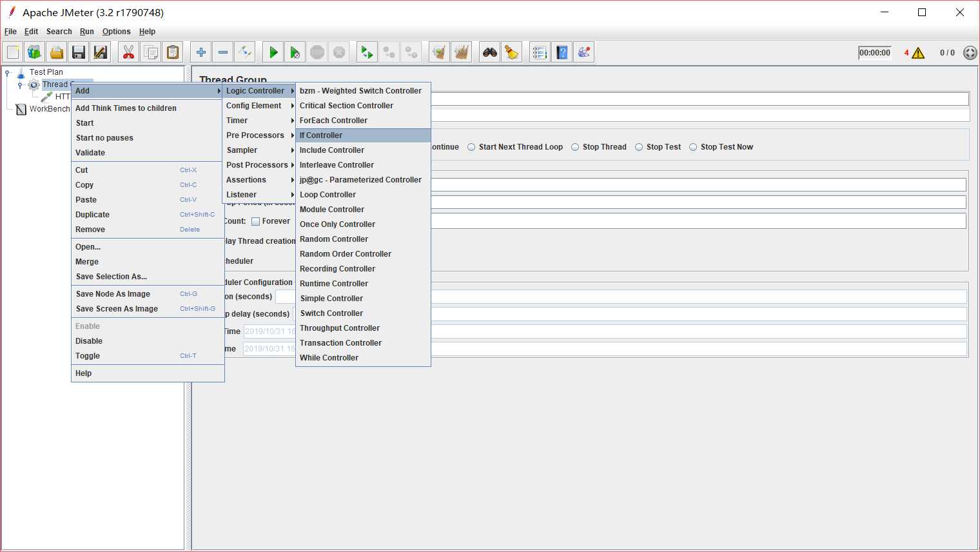Click the Expand All plus icon
Viewport: 980px width, 552px height.
click(x=201, y=52)
